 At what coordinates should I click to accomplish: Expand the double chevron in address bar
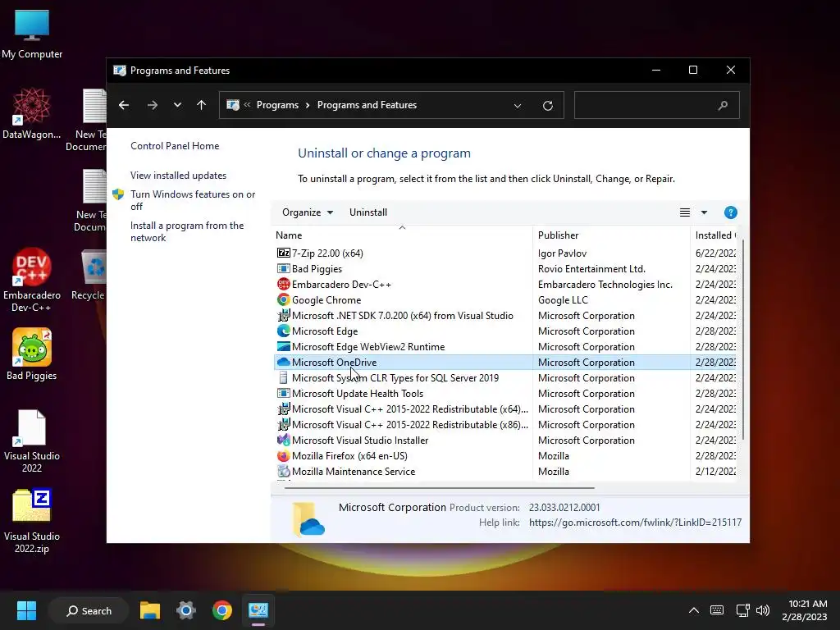[248, 104]
